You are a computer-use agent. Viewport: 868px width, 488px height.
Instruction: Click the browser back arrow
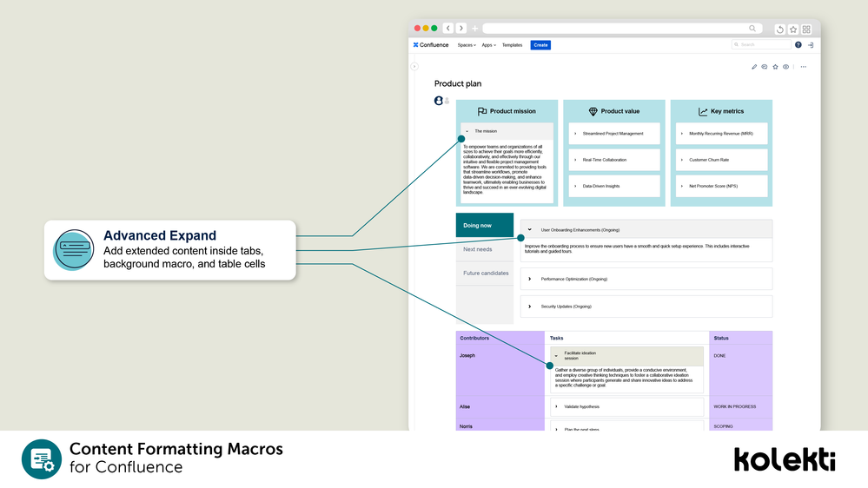point(448,28)
